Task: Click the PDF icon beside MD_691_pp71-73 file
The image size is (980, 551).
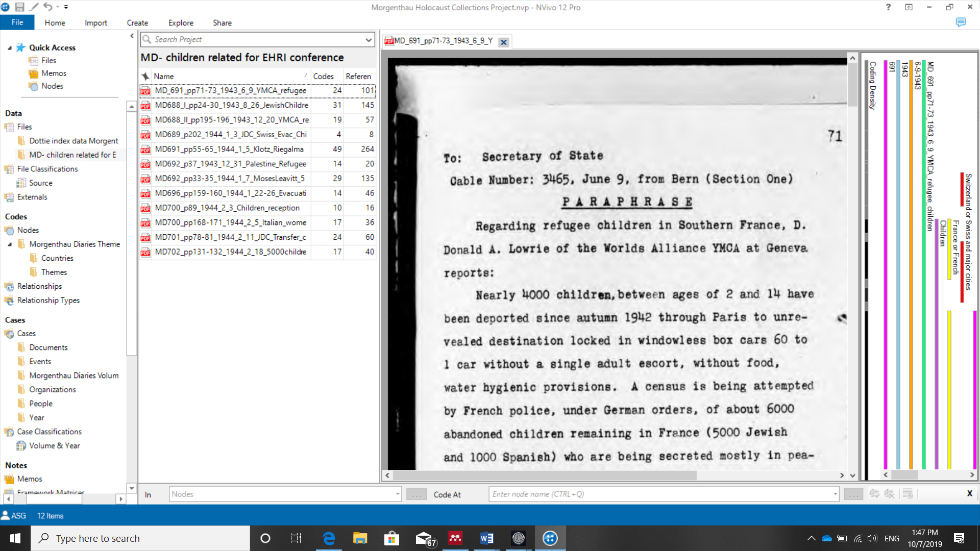Action: pos(145,91)
